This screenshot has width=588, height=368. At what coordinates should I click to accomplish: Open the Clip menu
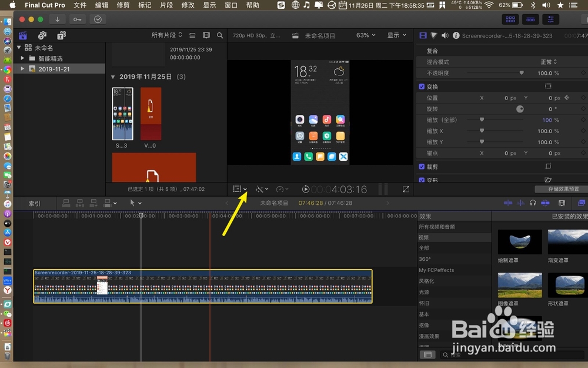(x=166, y=5)
